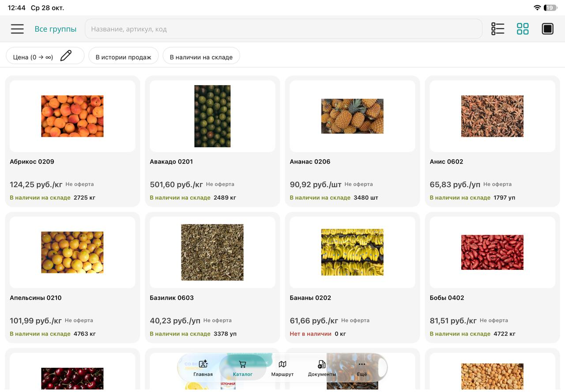Image resolution: width=565 pixels, height=392 pixels.
Task: Toggle В наличии на складе filter chip
Action: point(201,56)
